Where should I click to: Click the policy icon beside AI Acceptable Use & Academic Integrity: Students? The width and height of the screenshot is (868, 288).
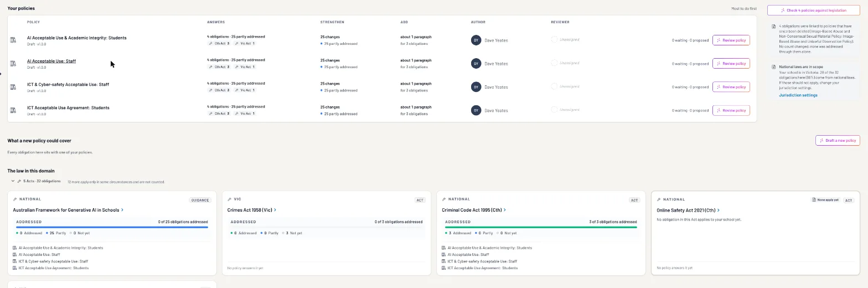click(13, 40)
